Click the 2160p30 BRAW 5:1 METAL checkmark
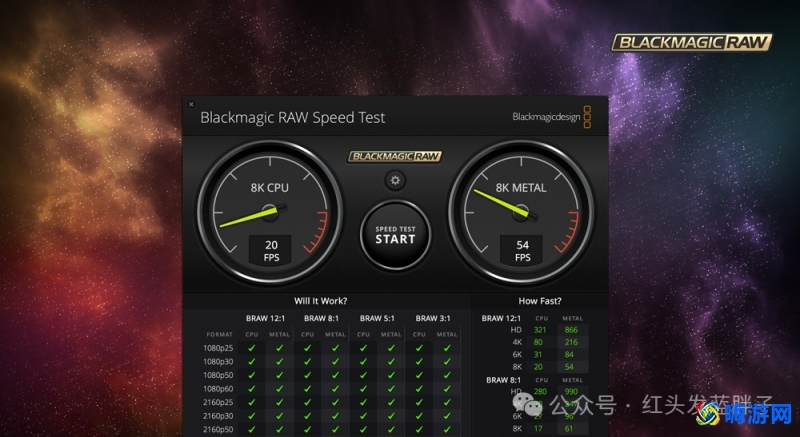The image size is (800, 437). (391, 416)
